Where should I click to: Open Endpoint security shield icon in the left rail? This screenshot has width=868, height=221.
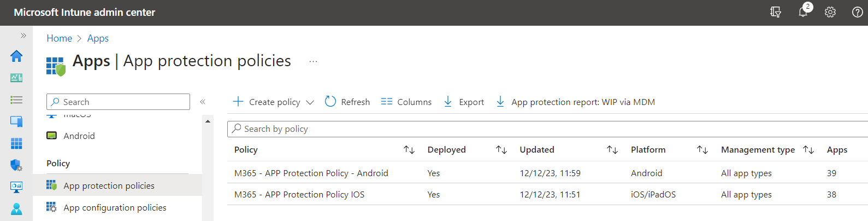click(16, 165)
